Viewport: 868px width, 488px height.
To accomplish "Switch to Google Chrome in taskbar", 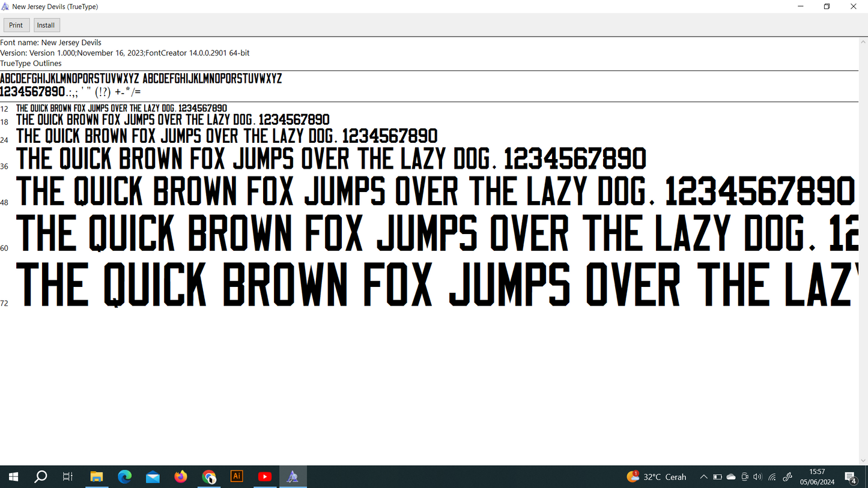I will 208,477.
